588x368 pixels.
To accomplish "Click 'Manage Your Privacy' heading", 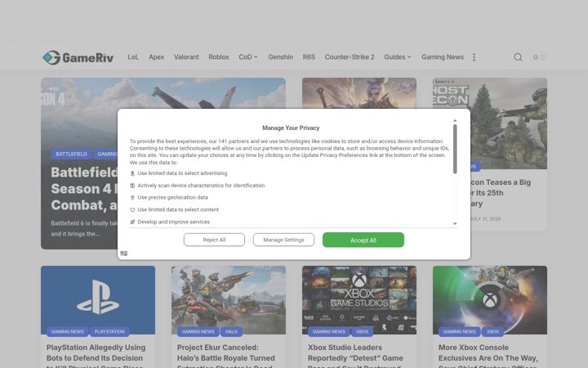I will (x=291, y=128).
